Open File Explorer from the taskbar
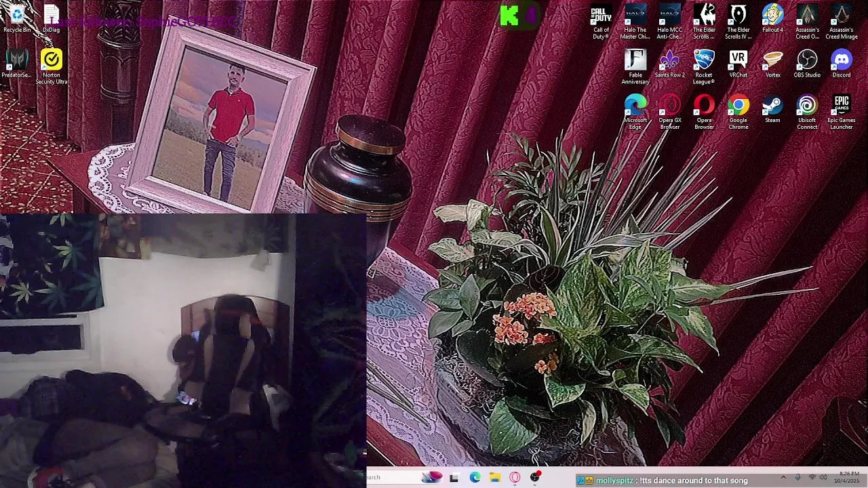The width and height of the screenshot is (868, 488). coord(495,478)
